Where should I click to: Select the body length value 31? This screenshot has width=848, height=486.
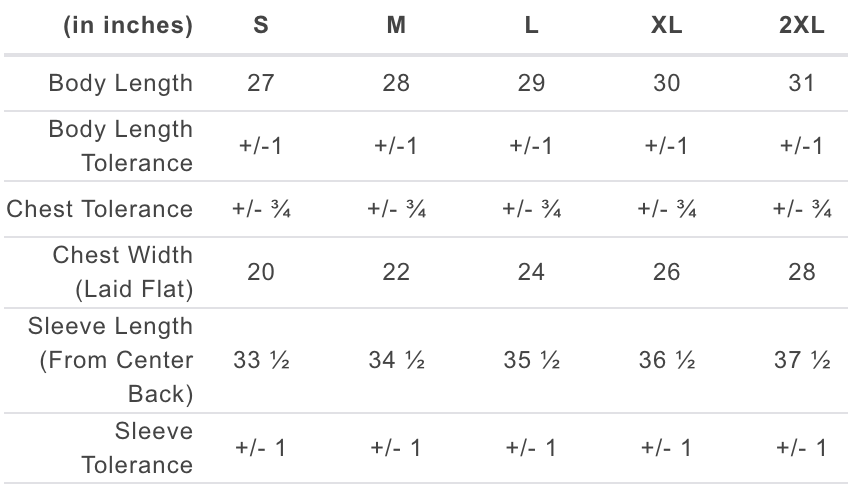(x=801, y=82)
